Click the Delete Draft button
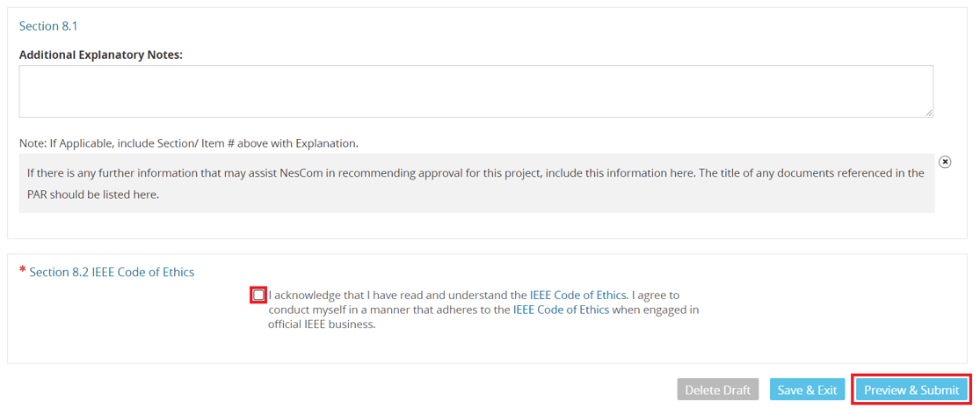The width and height of the screenshot is (980, 416). point(717,390)
